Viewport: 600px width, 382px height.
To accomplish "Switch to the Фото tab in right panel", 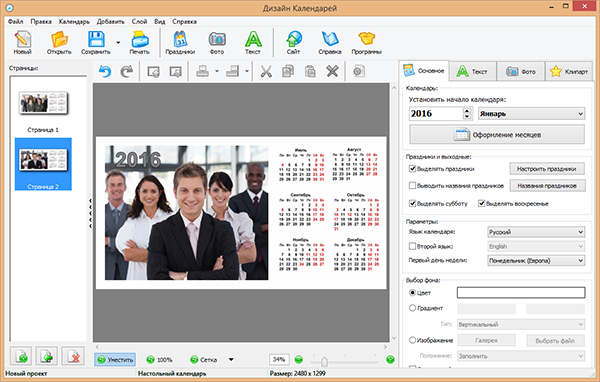I will pos(521,71).
